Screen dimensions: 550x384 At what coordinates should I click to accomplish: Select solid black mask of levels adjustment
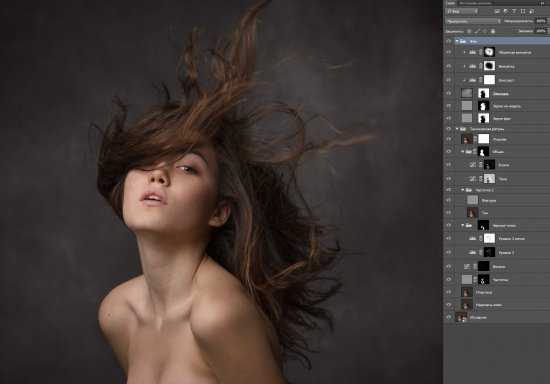[484, 266]
